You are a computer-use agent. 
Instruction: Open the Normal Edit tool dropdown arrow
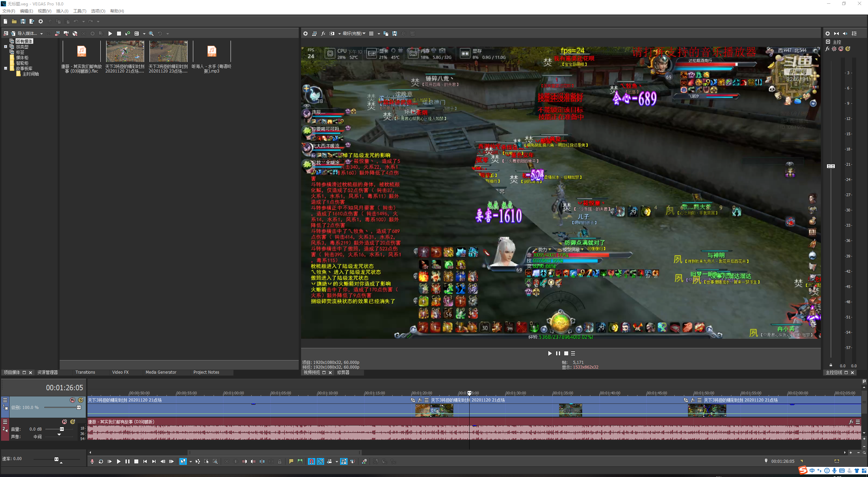191,461
